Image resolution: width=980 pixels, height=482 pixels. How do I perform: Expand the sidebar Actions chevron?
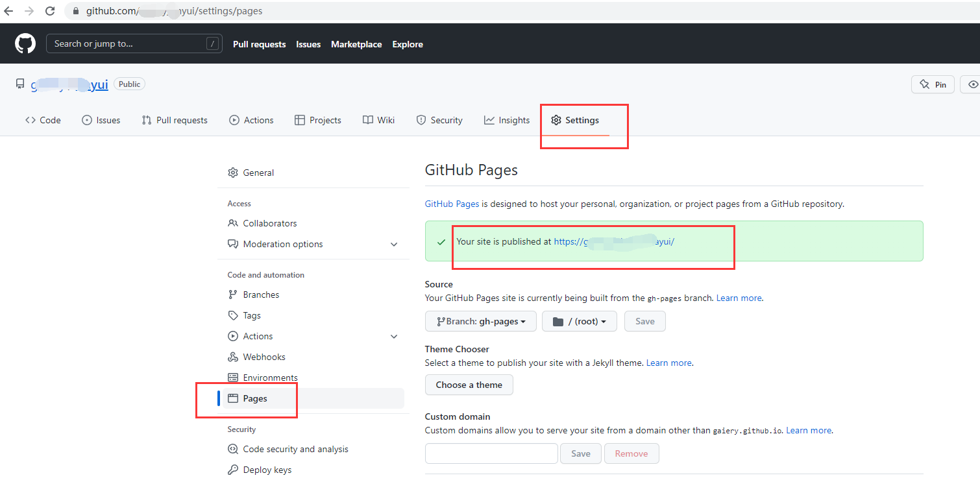394,337
